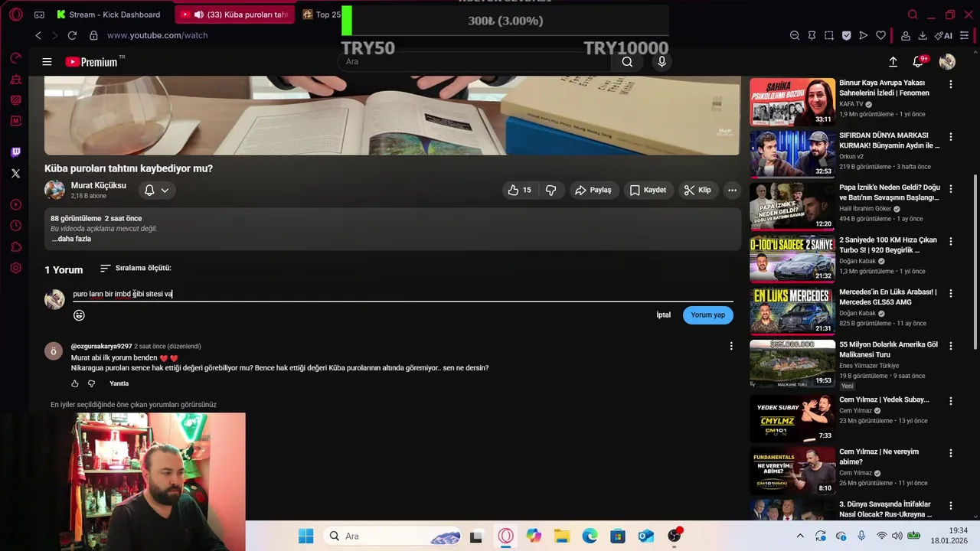Screen dimensions: 980x551
Task: Click into the comment text field
Action: 403,294
